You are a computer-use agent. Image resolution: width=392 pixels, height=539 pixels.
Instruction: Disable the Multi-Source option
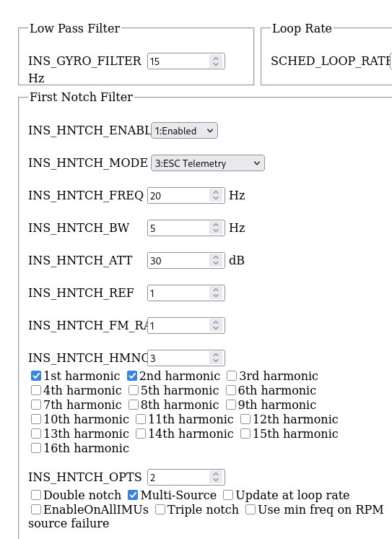[x=133, y=495]
